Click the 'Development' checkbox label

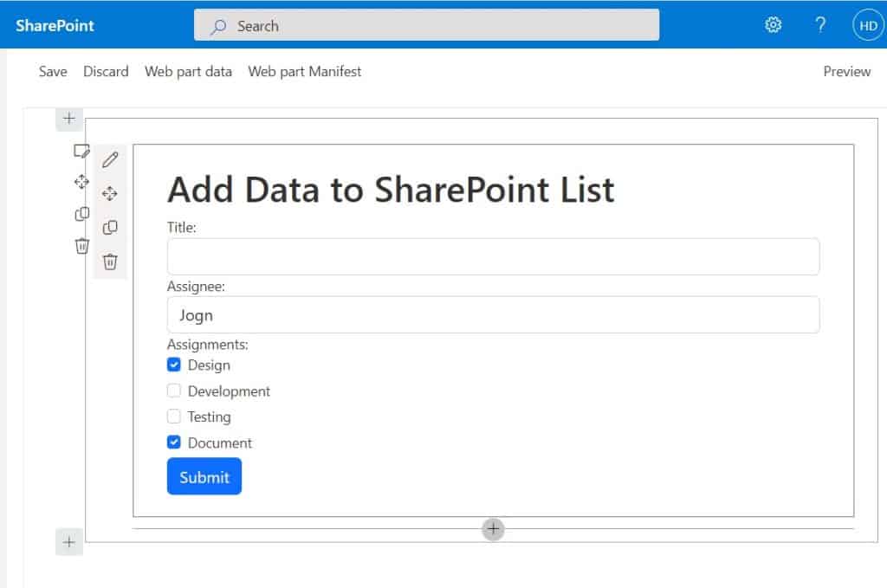[229, 391]
